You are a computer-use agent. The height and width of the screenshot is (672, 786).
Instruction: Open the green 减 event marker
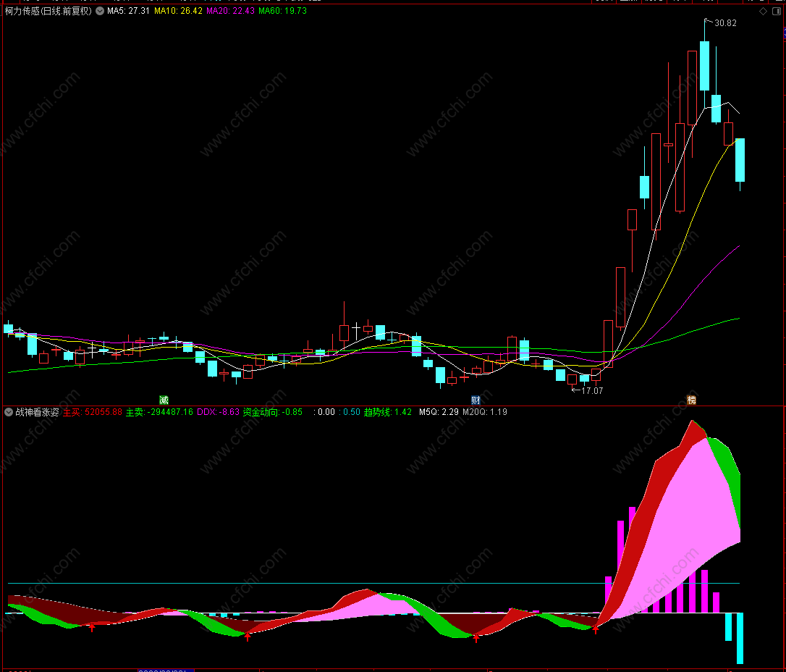point(164,400)
